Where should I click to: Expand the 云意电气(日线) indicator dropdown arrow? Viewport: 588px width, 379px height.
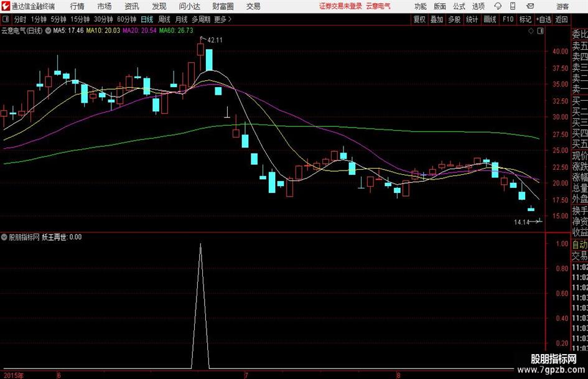click(x=48, y=30)
